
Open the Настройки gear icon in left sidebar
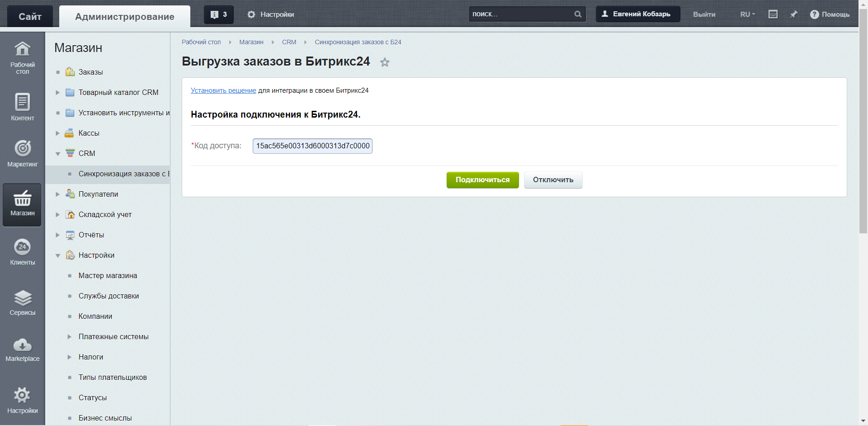point(22,395)
